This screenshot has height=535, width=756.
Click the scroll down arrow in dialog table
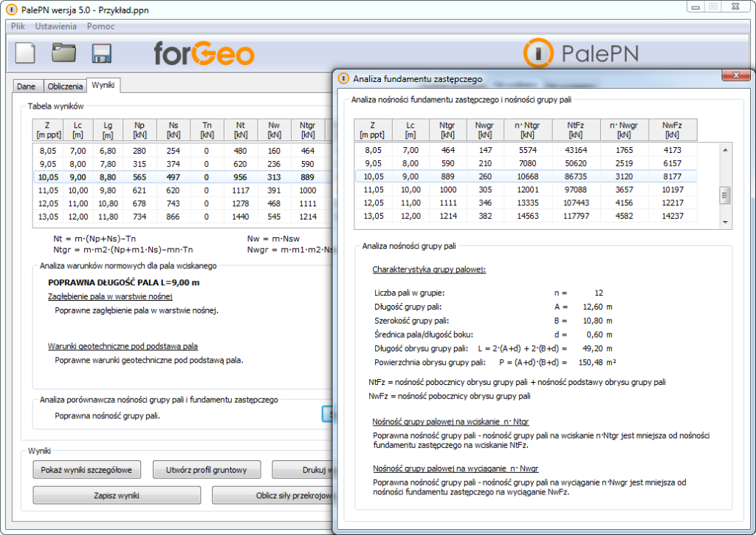point(725,222)
